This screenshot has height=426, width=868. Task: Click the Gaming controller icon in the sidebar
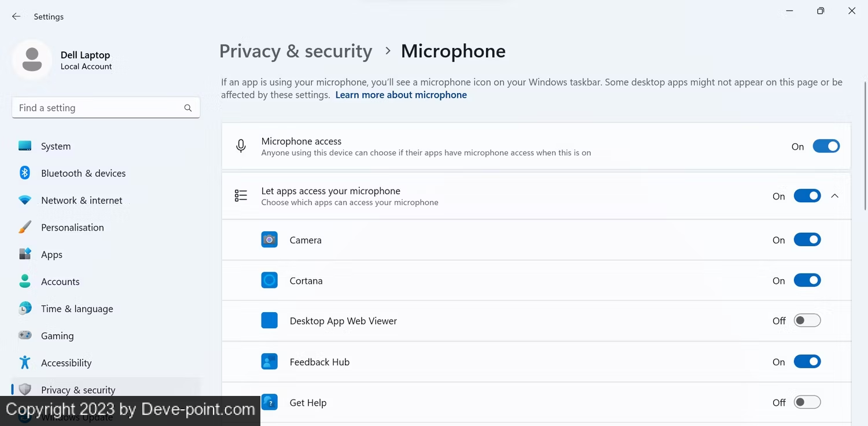point(25,335)
